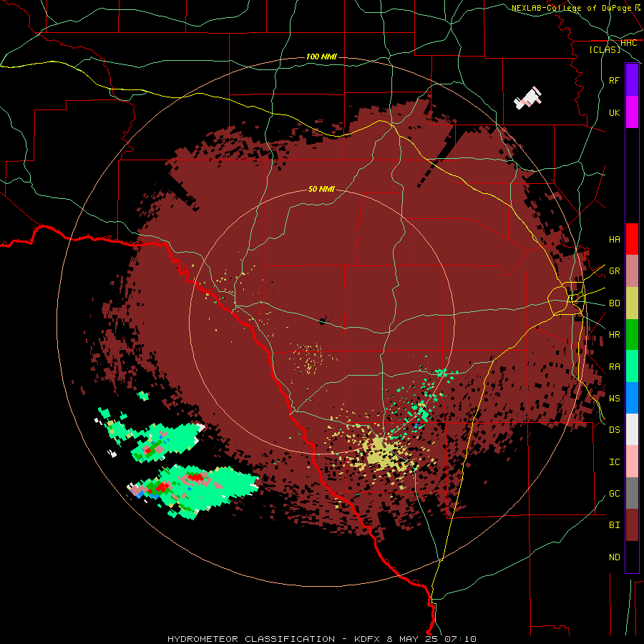644x644 pixels.
Task: Click the 'NEXLAB-College of DuPage' credit text
Action: click(571, 8)
